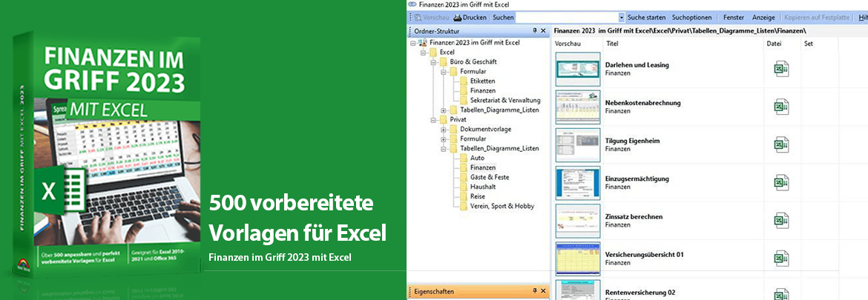
Task: Open Excel file icon for Darlehen und Leasing
Action: click(x=781, y=70)
